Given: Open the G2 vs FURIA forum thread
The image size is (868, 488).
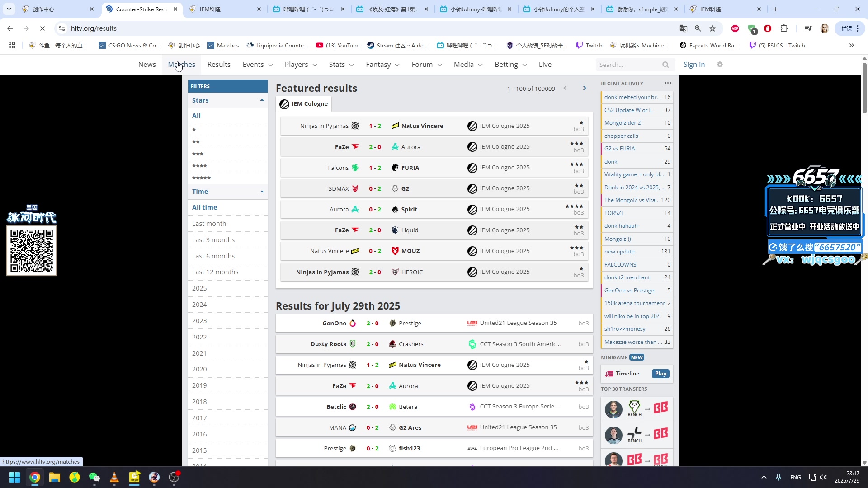Looking at the screenshot, I should coord(636,149).
